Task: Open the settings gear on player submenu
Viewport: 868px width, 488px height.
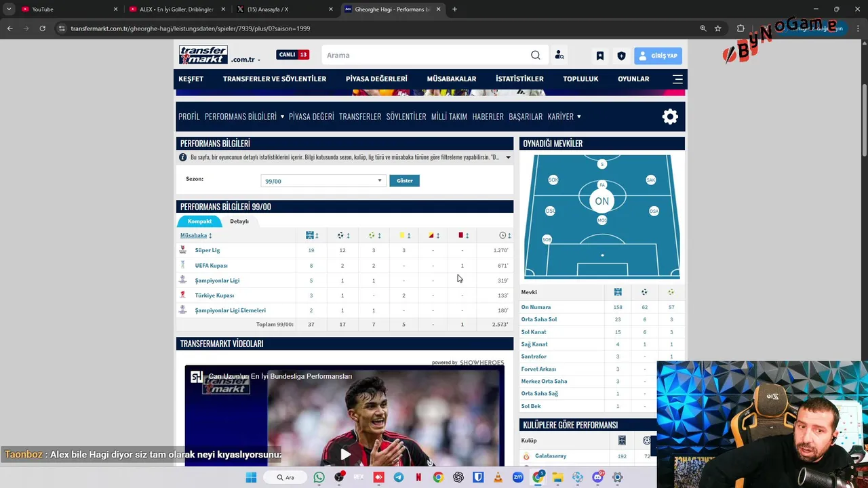Action: [x=670, y=117]
